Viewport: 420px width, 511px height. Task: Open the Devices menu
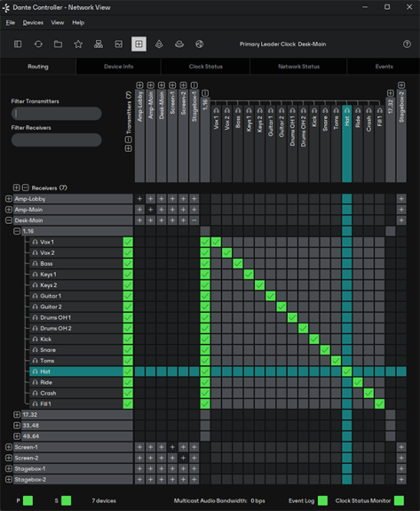33,22
